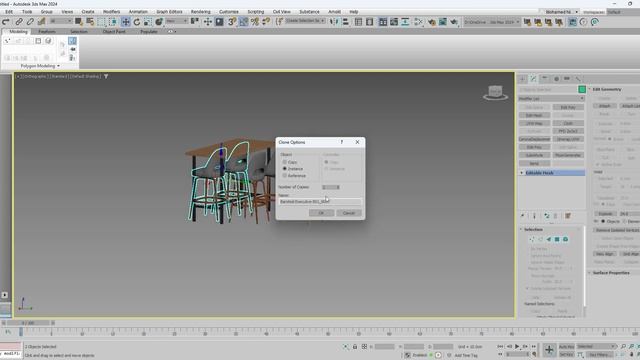Toggle Angle Snap in the toolbar
Viewport: 640px width, 360px height.
[x=243, y=22]
